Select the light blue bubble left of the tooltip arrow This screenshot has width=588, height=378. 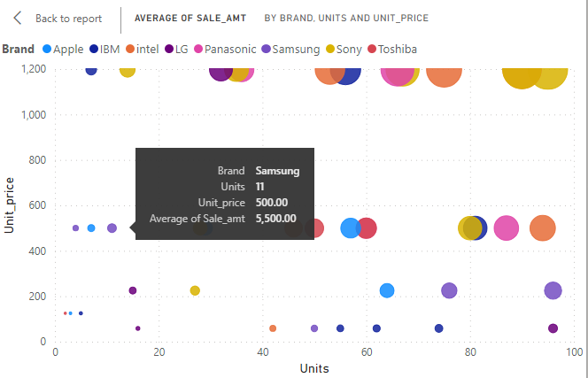(91, 228)
